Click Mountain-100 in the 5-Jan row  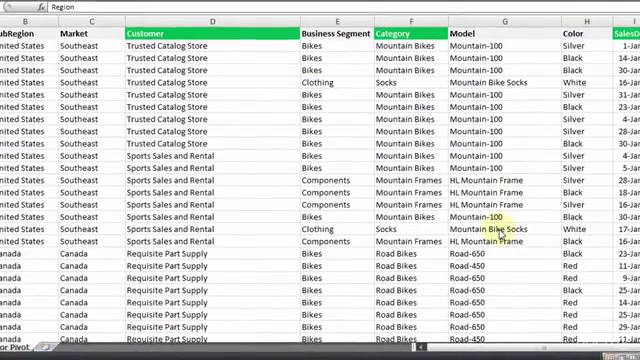click(x=476, y=168)
